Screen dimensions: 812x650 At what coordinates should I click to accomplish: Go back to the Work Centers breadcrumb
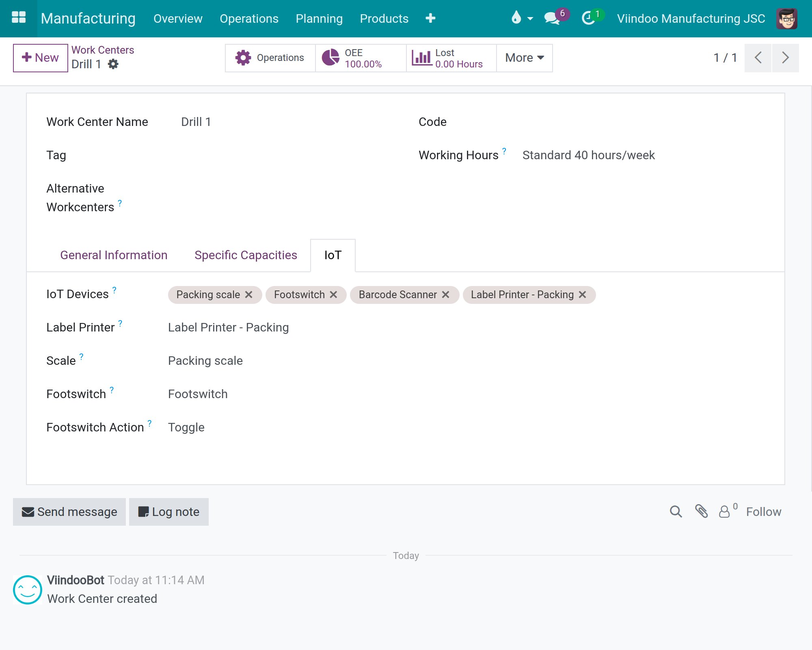point(103,50)
